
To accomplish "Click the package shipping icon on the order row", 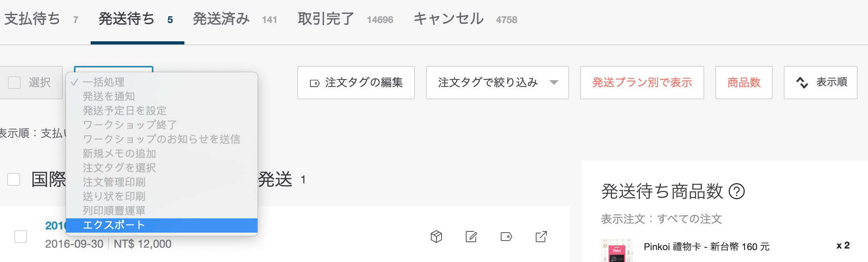I will (x=436, y=237).
